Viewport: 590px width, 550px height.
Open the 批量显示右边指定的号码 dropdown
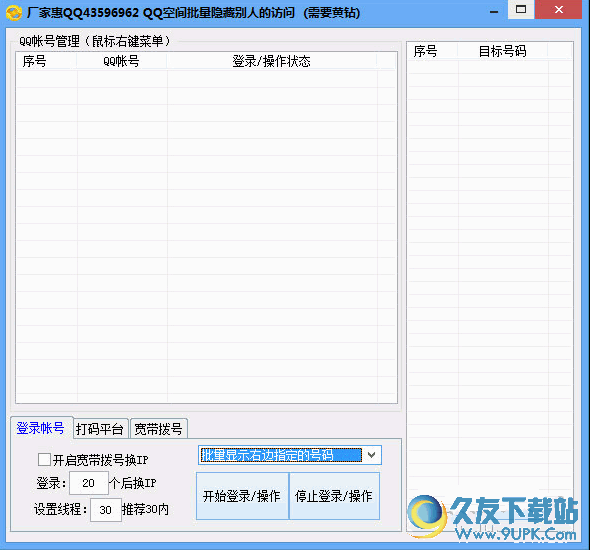click(x=290, y=455)
